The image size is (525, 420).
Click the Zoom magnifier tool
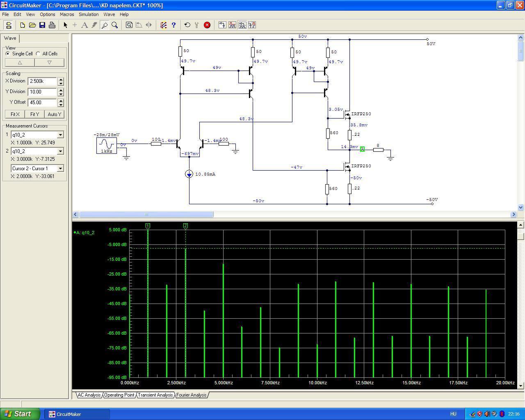click(x=115, y=25)
